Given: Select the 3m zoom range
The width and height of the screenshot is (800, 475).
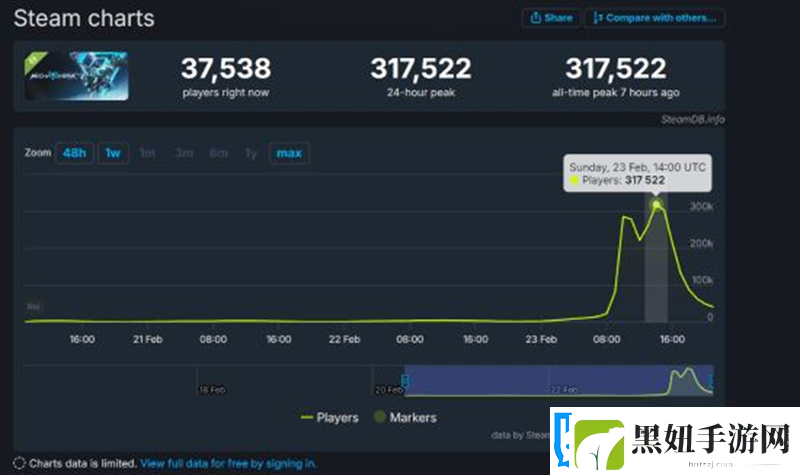Looking at the screenshot, I should 184,153.
